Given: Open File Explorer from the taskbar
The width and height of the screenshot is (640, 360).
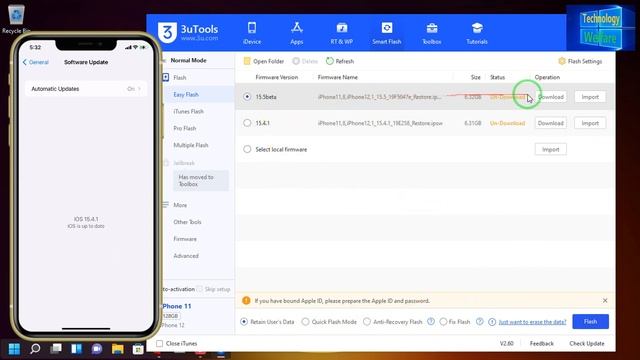Looking at the screenshot, I should 118,349.
